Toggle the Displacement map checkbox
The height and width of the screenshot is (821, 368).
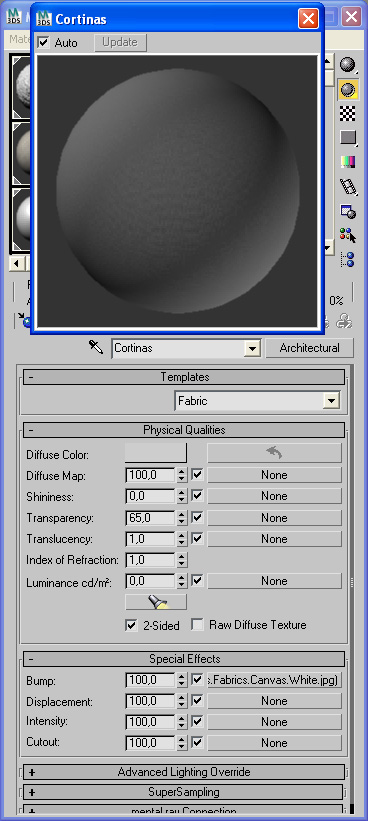[197, 701]
